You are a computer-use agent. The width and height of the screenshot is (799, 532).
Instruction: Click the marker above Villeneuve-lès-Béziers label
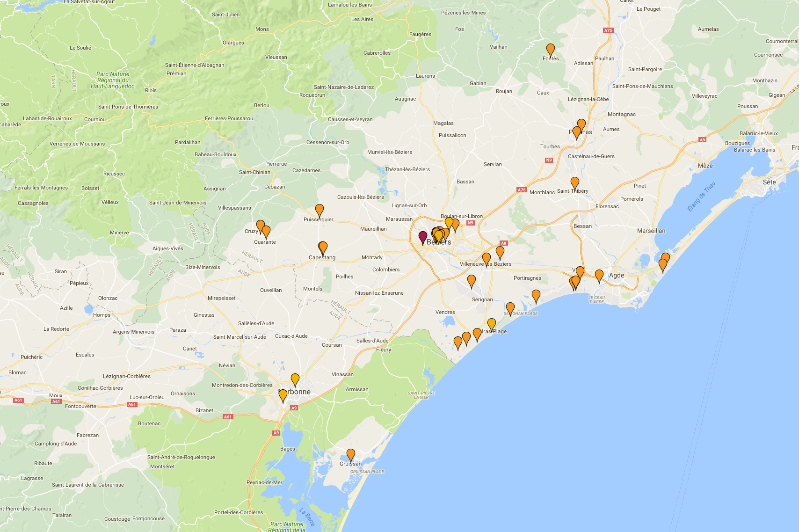pos(487,259)
